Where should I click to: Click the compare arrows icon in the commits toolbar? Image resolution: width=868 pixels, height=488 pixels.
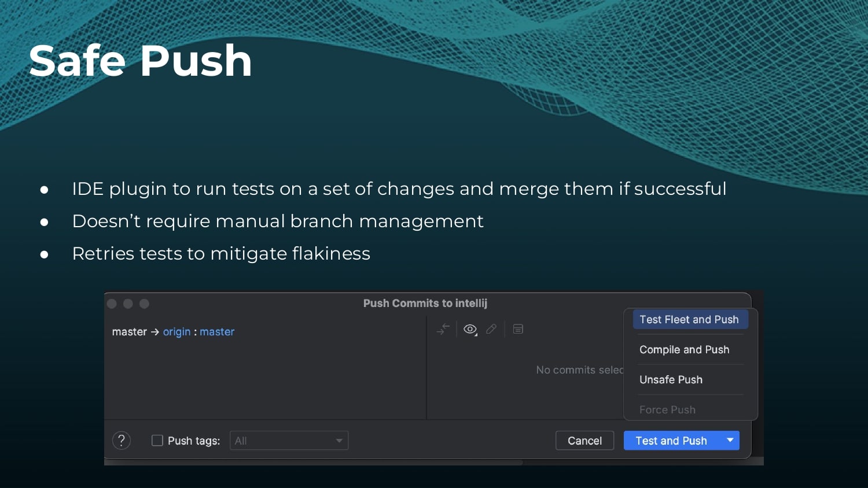[x=443, y=329]
